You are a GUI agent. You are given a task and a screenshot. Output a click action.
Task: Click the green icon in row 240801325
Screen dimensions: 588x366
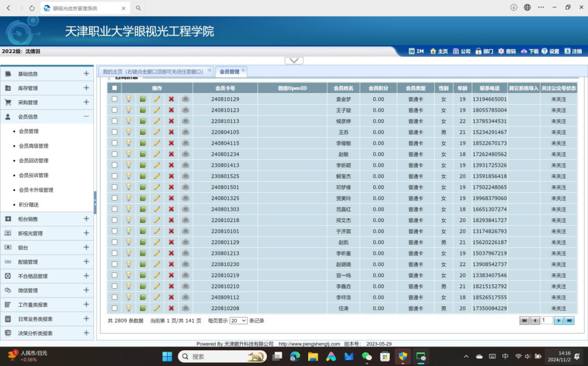click(x=143, y=198)
